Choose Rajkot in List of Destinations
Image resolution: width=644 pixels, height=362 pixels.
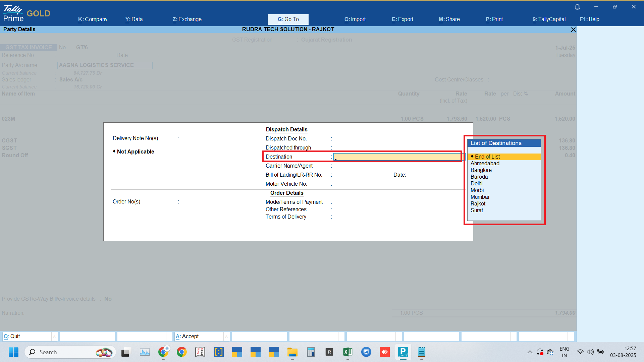point(478,203)
